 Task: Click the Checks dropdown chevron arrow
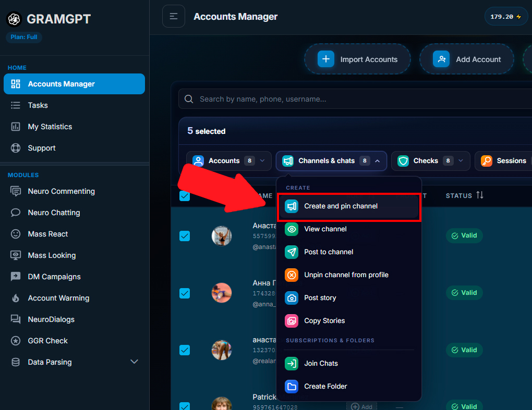[x=461, y=160]
